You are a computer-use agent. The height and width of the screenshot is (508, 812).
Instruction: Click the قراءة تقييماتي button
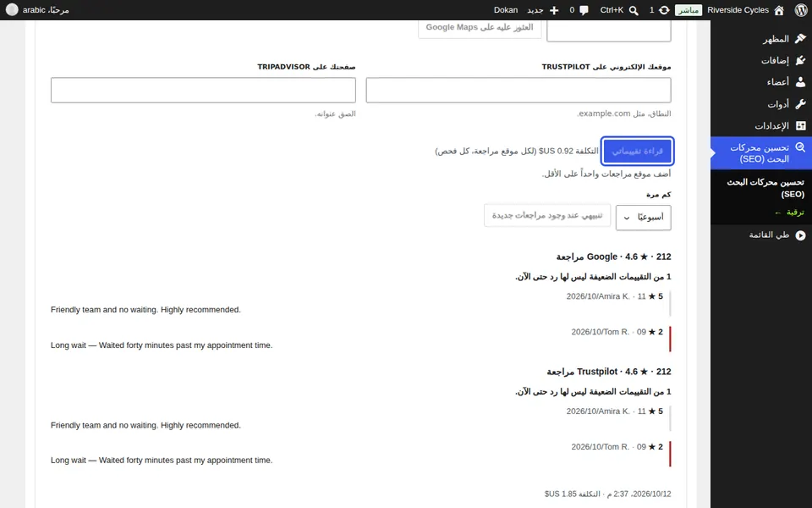coord(637,151)
